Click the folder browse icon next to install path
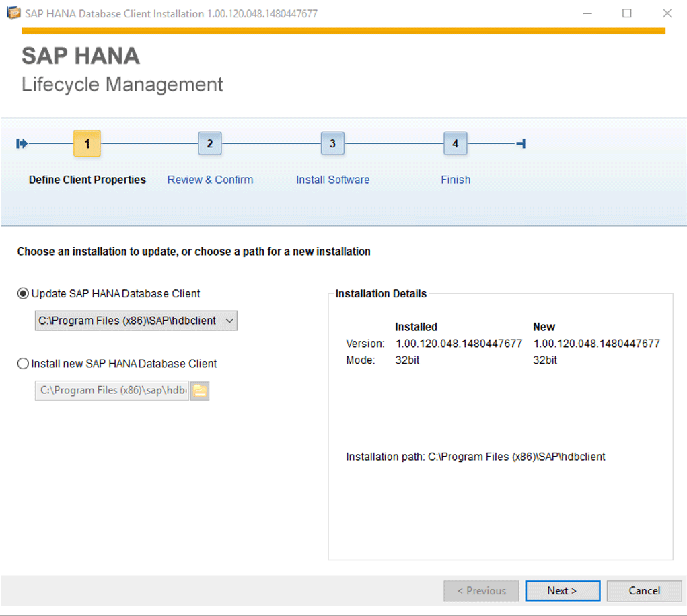The width and height of the screenshot is (687, 616). (201, 391)
